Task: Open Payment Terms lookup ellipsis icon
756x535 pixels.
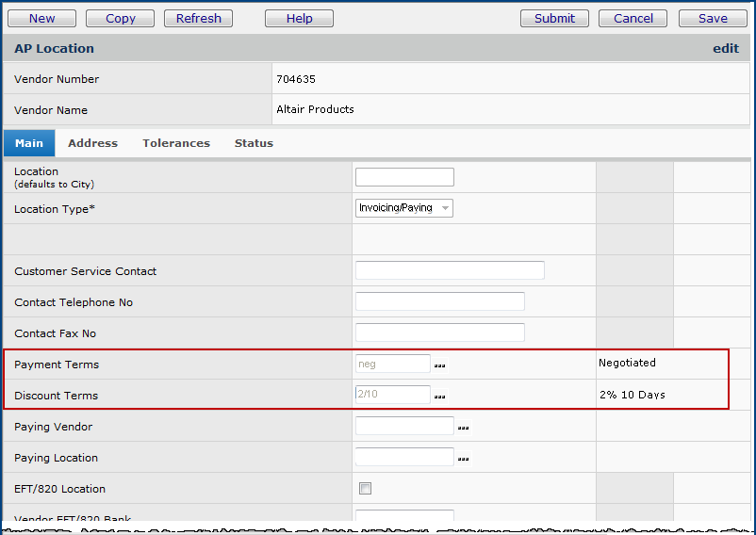Action: (439, 365)
